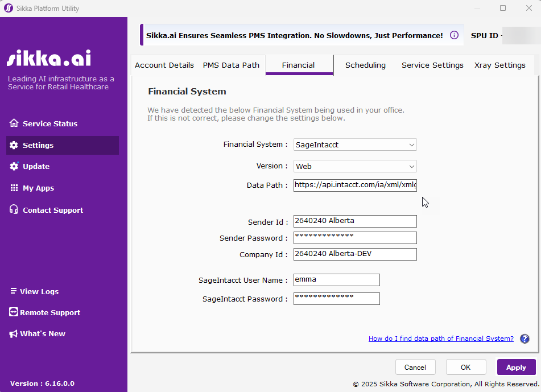Click the info icon beside banner message
This screenshot has width=541, height=392.
click(x=454, y=35)
